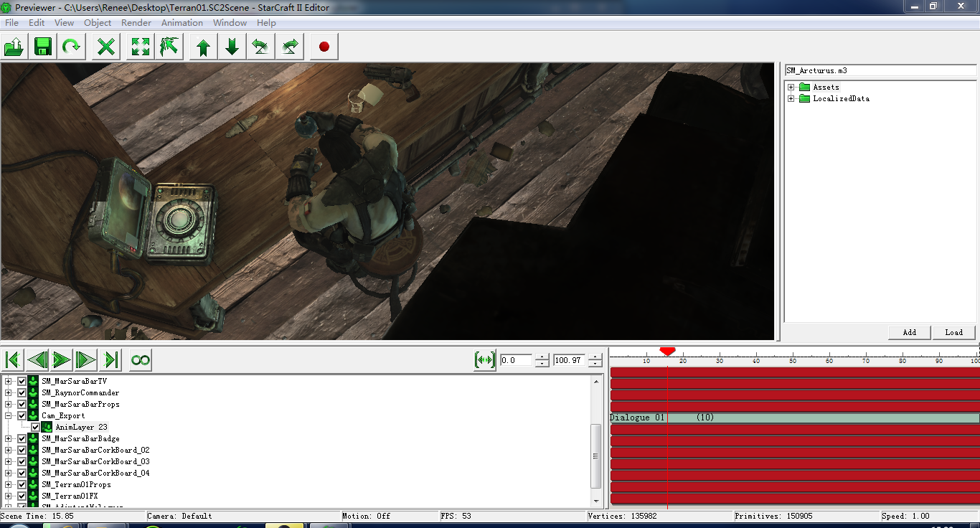The height and width of the screenshot is (528, 980).
Task: Uncheck the SM_MarSaraBarBadge checkbox
Action: tap(22, 438)
